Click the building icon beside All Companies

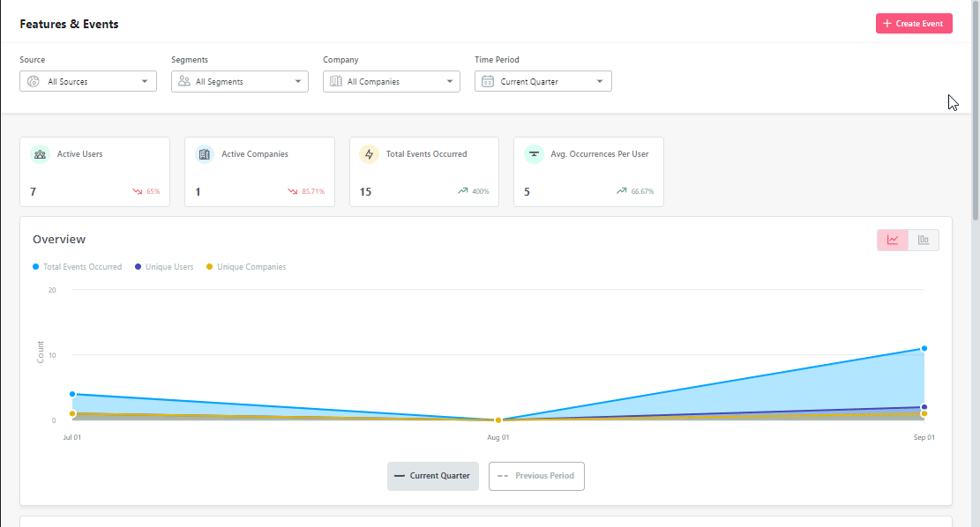click(x=336, y=81)
